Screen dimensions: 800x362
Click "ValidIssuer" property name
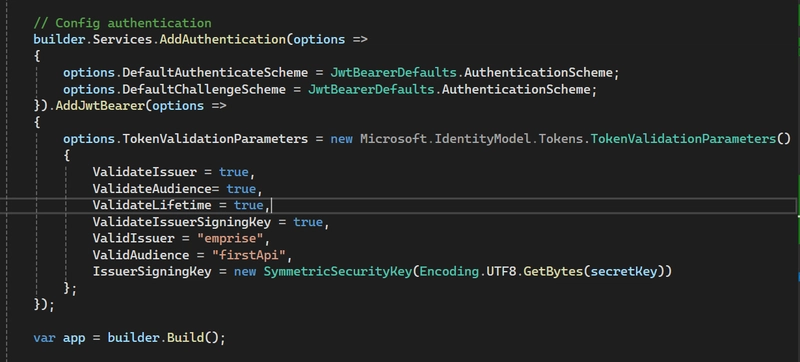point(133,238)
